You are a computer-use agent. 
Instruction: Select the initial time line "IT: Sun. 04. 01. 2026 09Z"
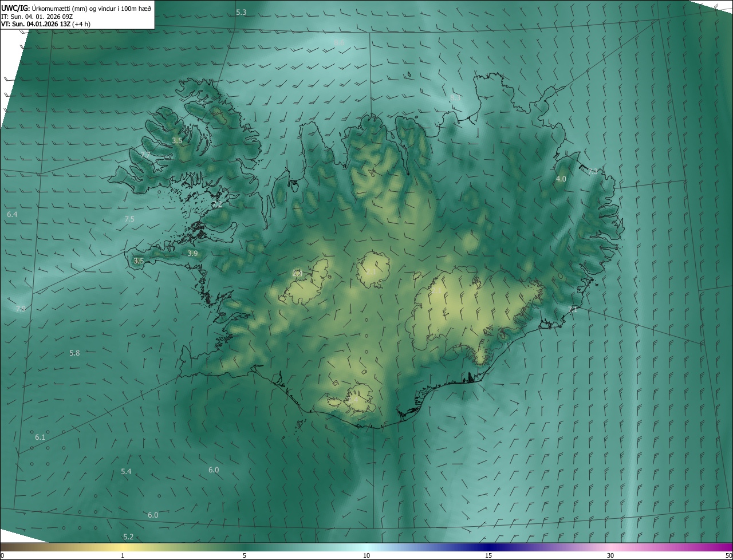pos(37,16)
